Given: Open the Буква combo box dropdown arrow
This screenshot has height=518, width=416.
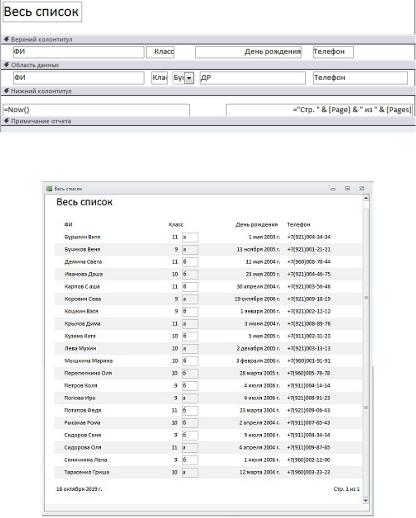Looking at the screenshot, I should [x=189, y=78].
